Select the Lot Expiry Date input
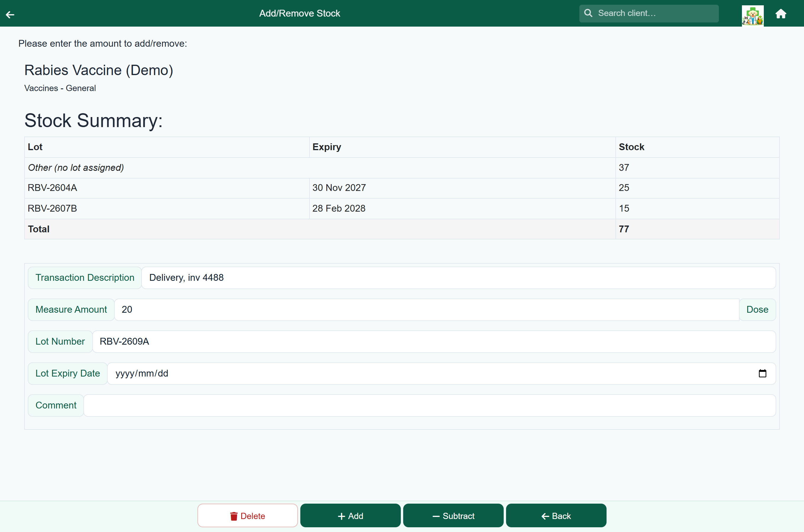The image size is (804, 532). coord(441,373)
